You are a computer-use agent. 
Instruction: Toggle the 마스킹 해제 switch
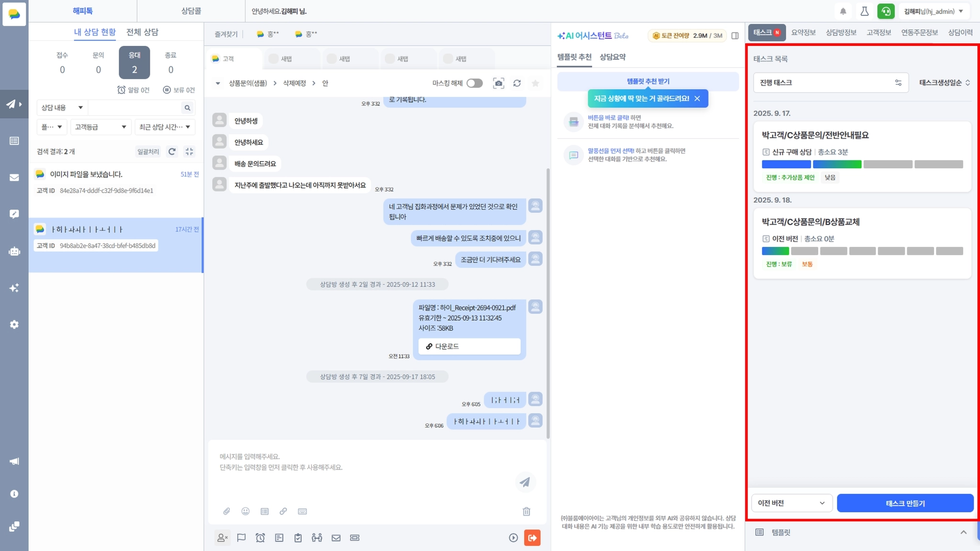click(x=474, y=83)
